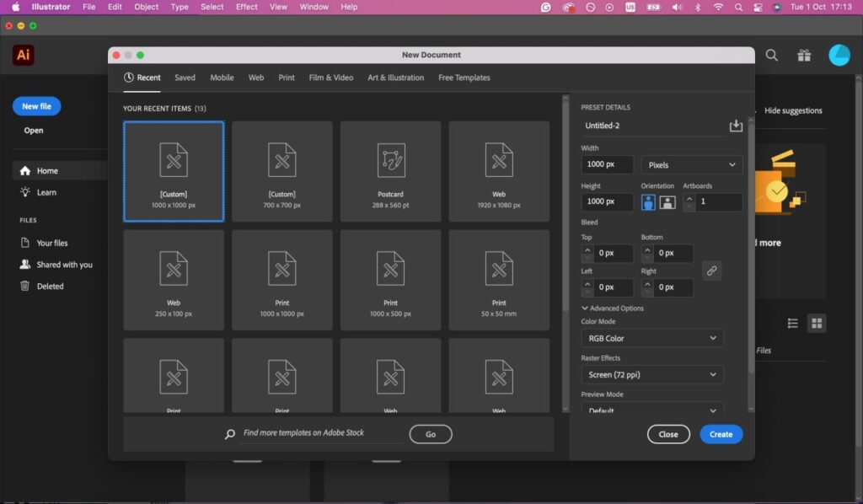Screen dimensions: 863x504
Task: Click the Create button
Action: [x=721, y=434]
